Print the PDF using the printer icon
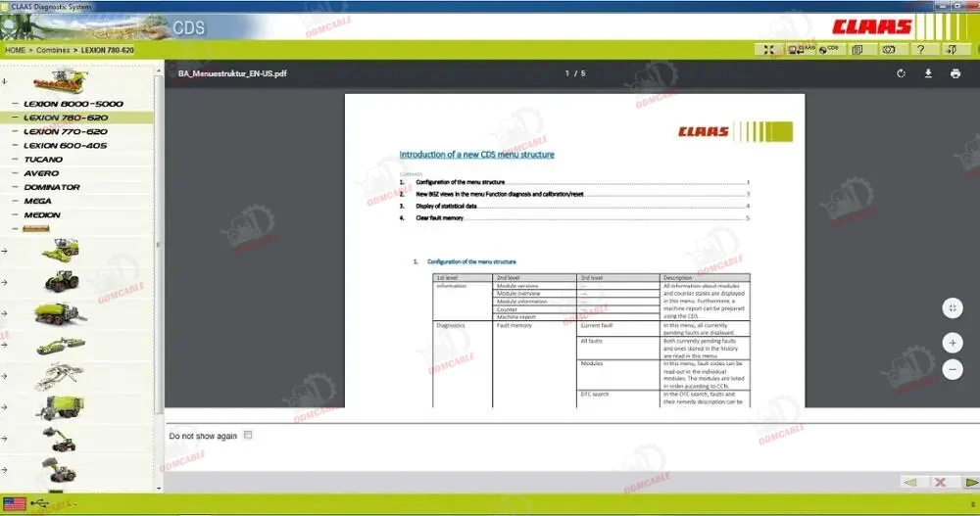 pyautogui.click(x=955, y=73)
